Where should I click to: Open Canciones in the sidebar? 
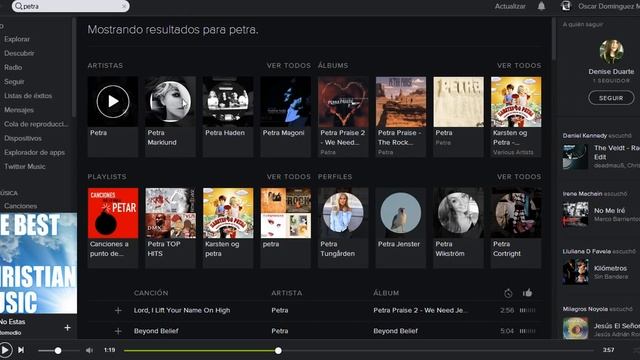click(20, 206)
